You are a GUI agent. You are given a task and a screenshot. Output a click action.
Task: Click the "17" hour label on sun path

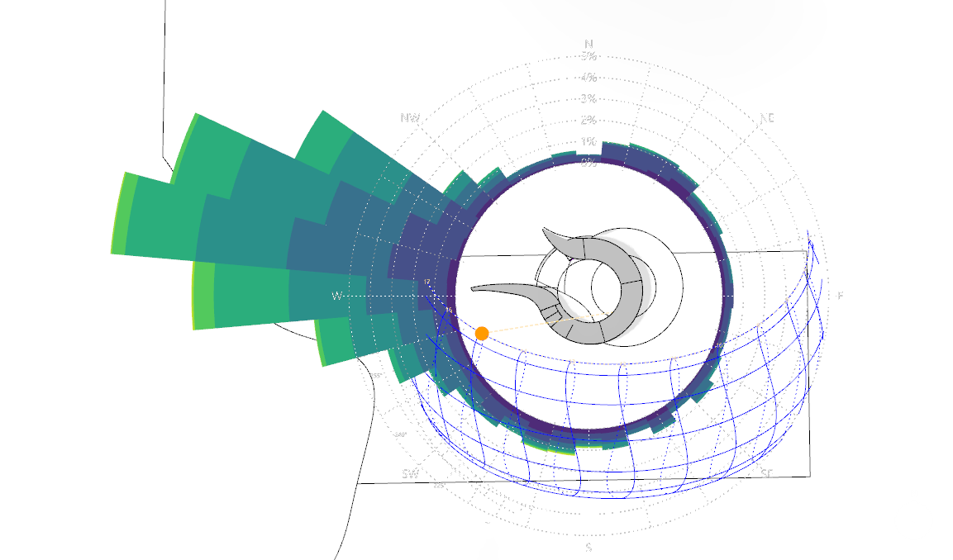tap(426, 282)
